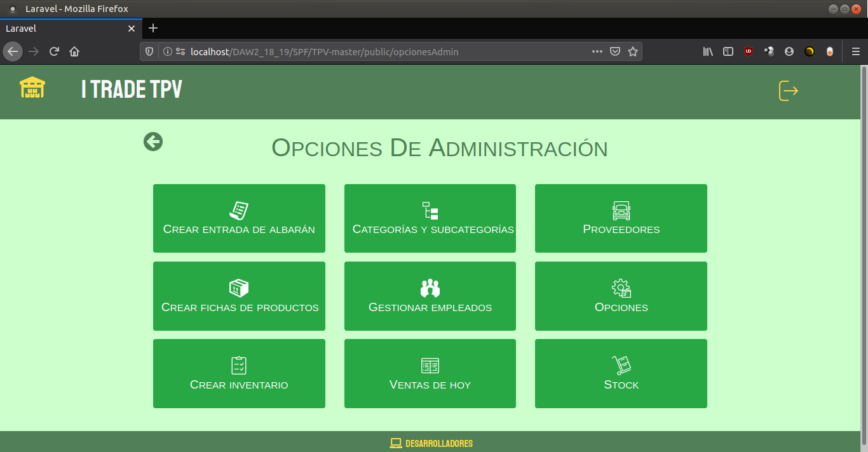Bookmark this page with the star
The height and width of the screenshot is (452, 868).
click(x=633, y=52)
